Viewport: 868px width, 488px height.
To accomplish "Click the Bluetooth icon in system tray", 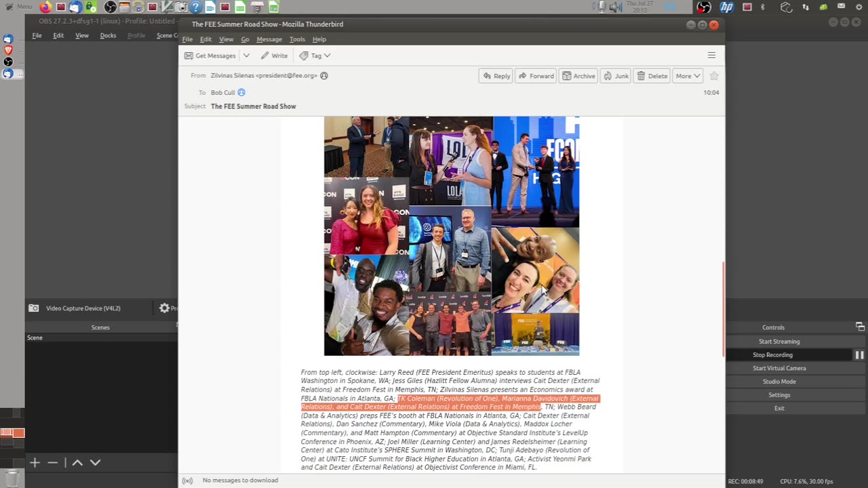I will [x=762, y=7].
